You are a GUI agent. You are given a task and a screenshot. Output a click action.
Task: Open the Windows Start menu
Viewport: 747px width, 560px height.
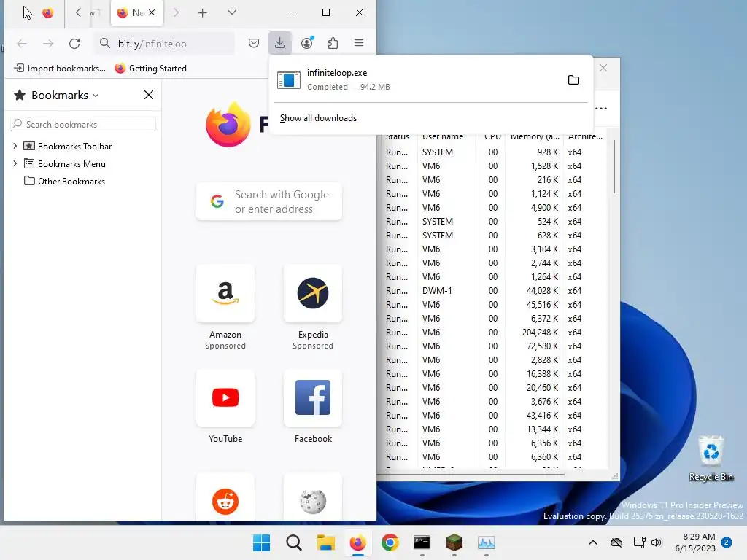tap(262, 542)
